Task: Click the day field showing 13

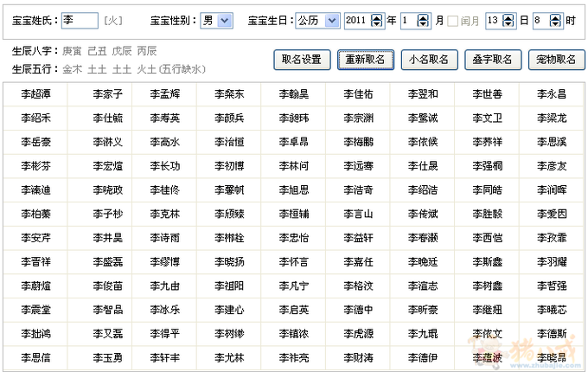Action: [494, 20]
